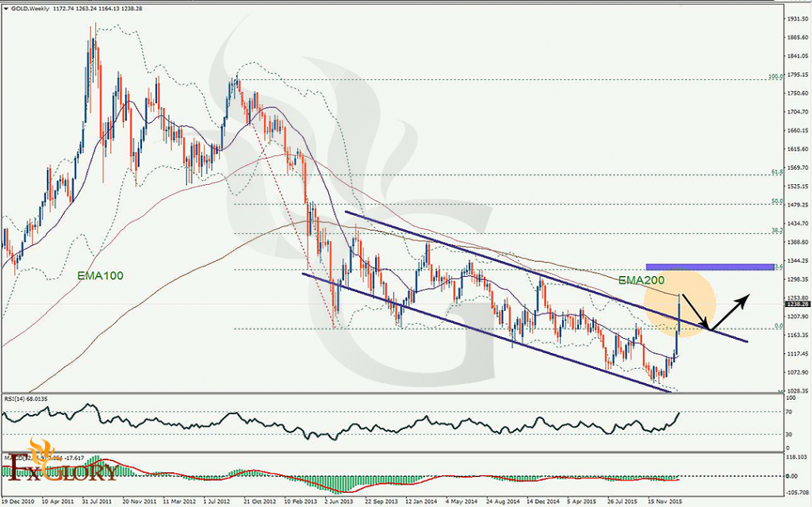Click the 31 Jul 2011 date label
Image resolution: width=812 pixels, height=507 pixels.
(x=98, y=501)
